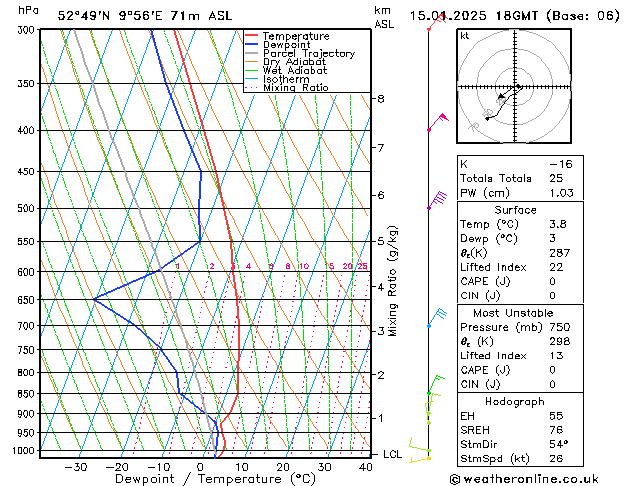Click the weatheronline.co.uk copyright link
The height and width of the screenshot is (486, 629).
point(524,479)
